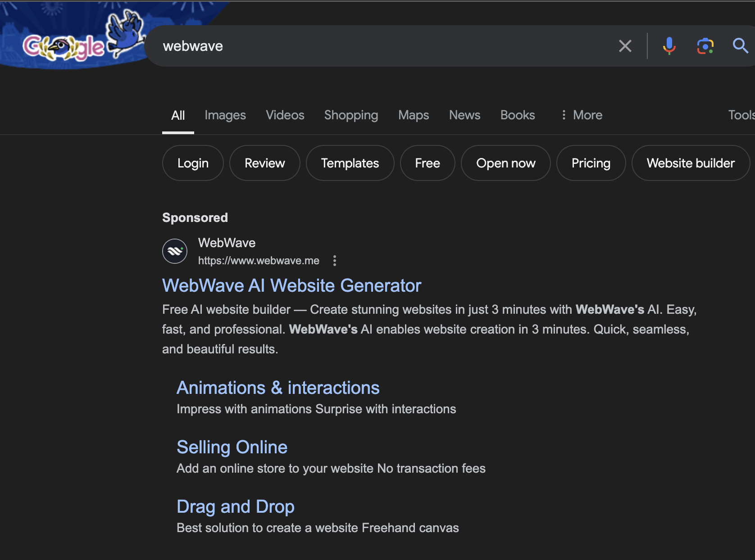Click the WebWave site name in the ad
Viewport: 755px width, 560px height.
[227, 243]
